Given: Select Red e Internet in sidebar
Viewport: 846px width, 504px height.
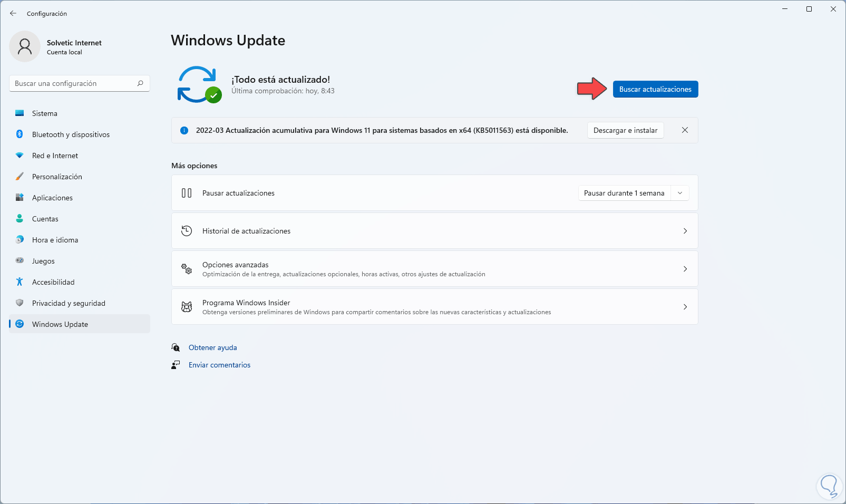Looking at the screenshot, I should pyautogui.click(x=80, y=156).
